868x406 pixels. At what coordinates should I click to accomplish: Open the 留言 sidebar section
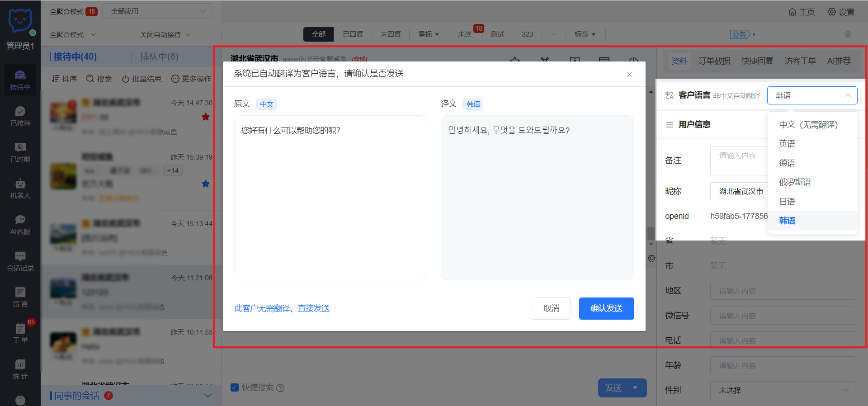[x=20, y=297]
